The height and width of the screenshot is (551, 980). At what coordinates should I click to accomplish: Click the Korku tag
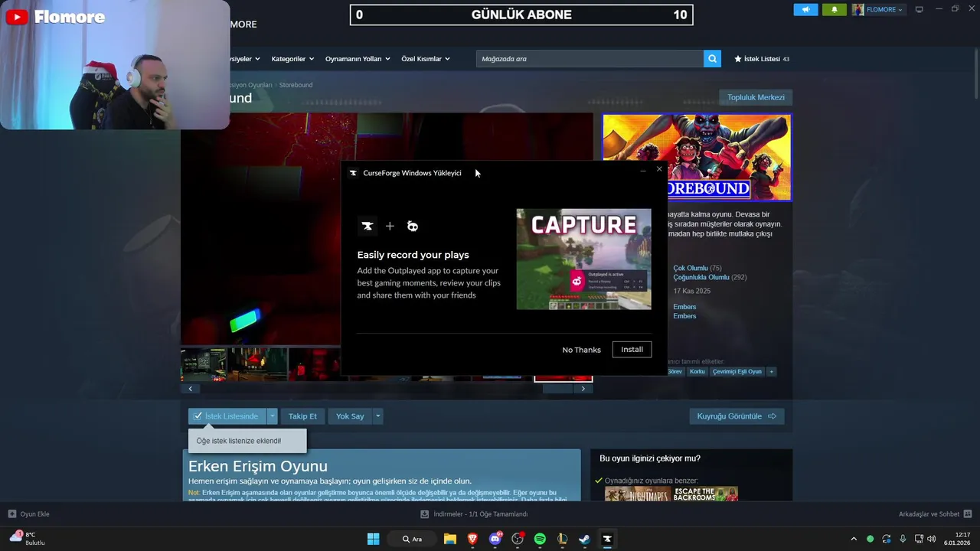[697, 372]
